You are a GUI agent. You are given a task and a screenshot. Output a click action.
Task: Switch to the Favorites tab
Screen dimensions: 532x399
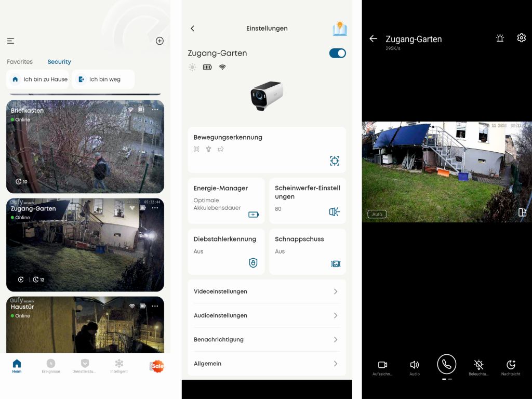coord(20,62)
